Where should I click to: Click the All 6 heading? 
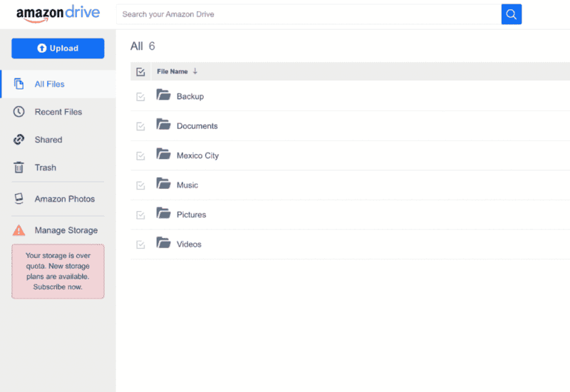click(x=142, y=46)
